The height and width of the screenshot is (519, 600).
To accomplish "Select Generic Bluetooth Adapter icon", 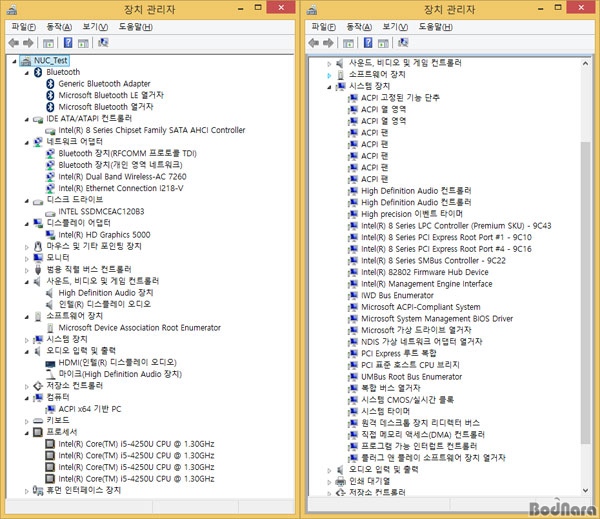I will 50,83.
